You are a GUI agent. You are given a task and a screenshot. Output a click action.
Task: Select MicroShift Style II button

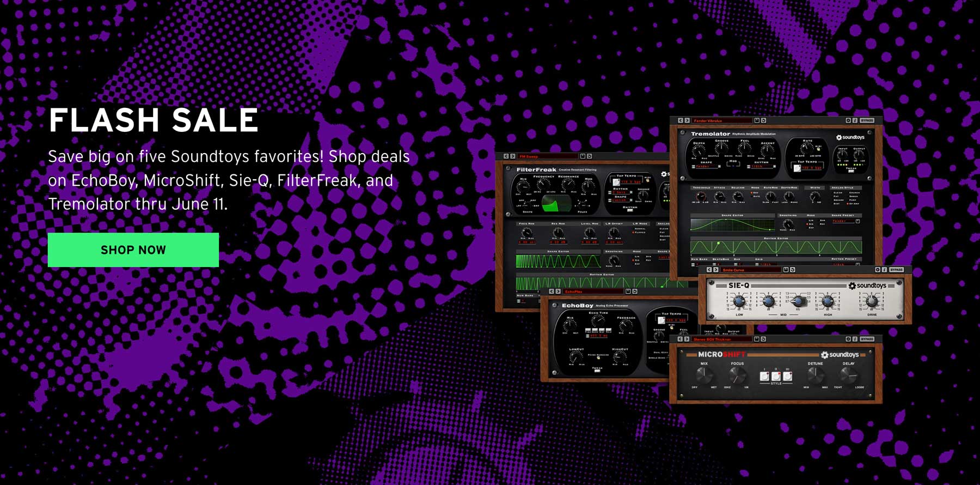(776, 376)
